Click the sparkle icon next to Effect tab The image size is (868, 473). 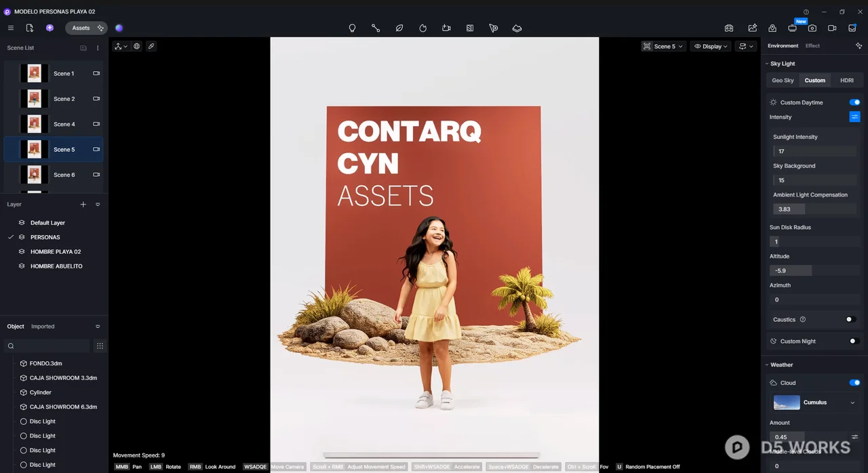859,45
